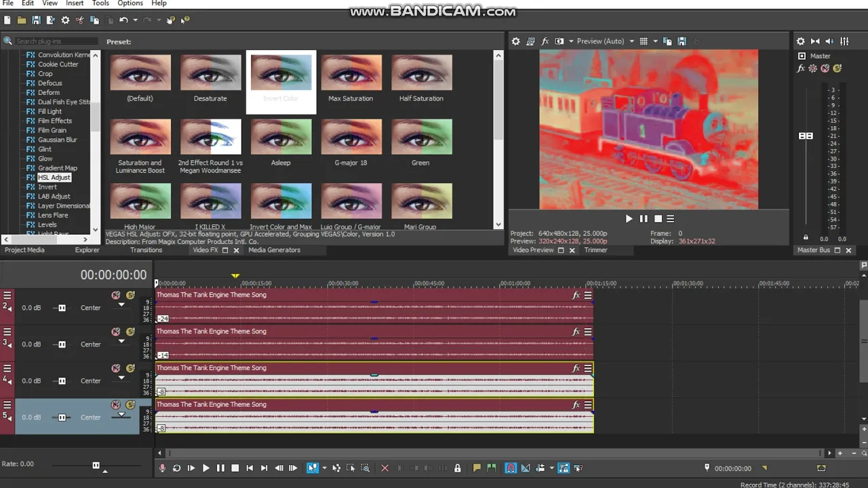Play the timeline from transport bar
The image size is (868, 488).
point(206,468)
